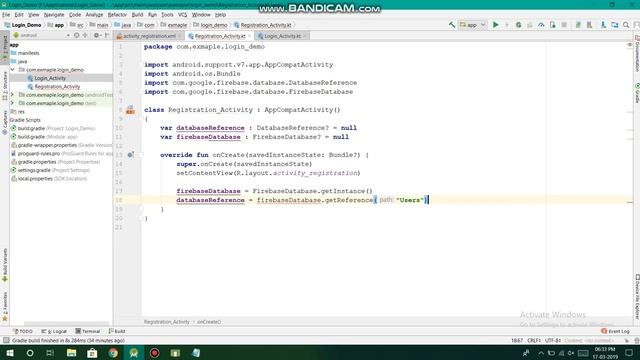
Task: Click the Bandicam record icon in taskbar
Action: [x=154, y=353]
